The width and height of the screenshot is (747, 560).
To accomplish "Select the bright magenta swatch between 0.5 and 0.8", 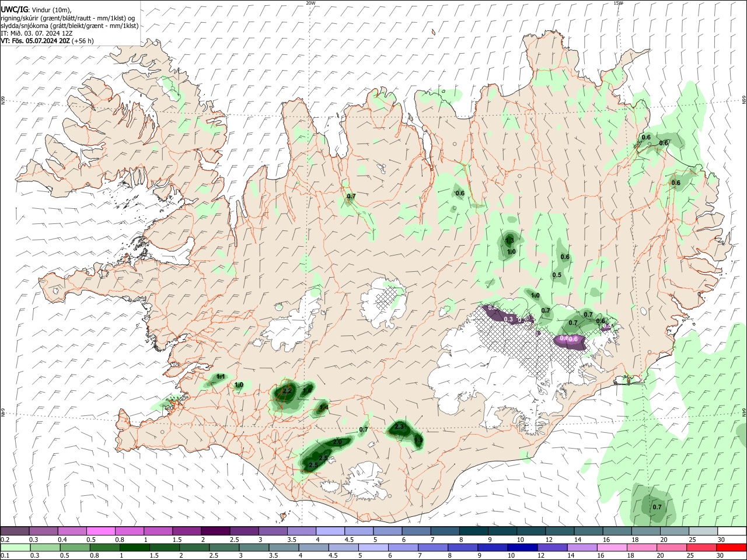I will [101, 531].
